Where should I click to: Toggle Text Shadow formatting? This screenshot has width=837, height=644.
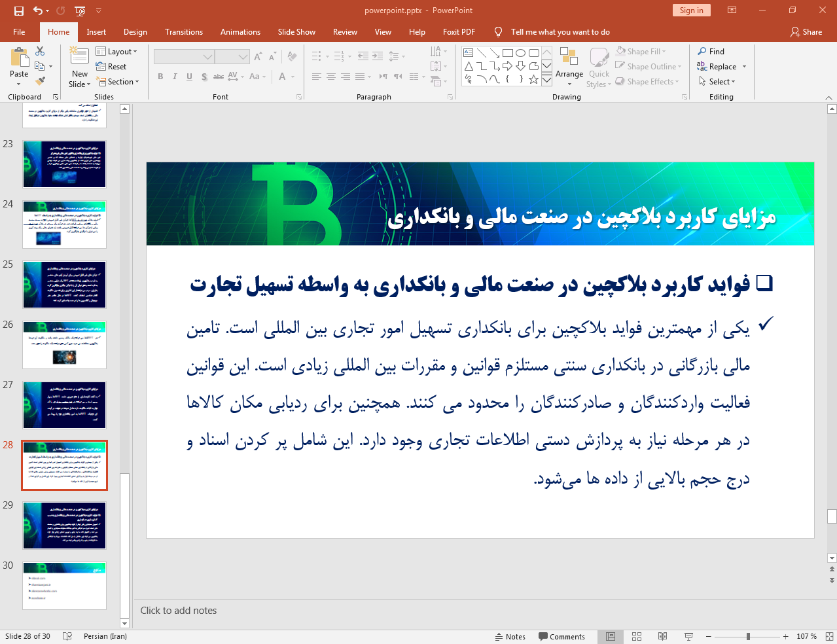point(204,77)
